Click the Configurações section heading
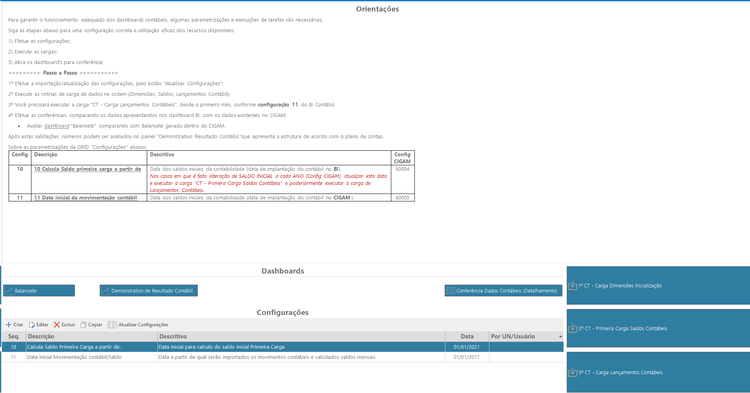The width and height of the screenshot is (750, 393). [x=283, y=313]
